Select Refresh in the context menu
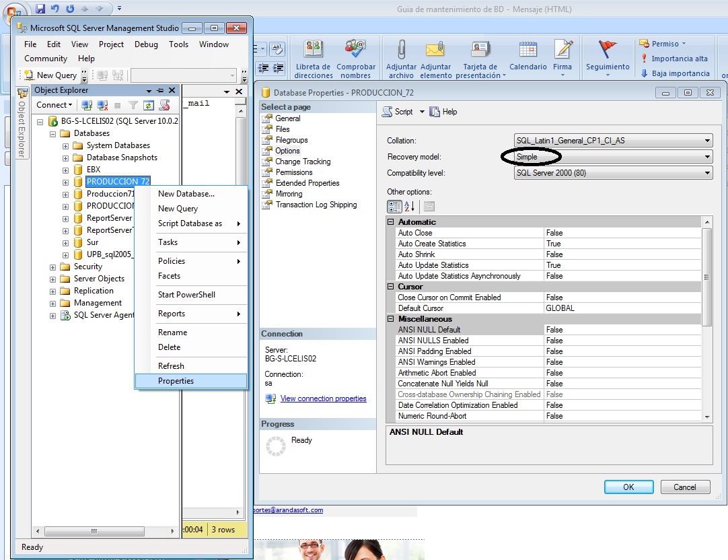The height and width of the screenshot is (560, 728). point(191,366)
